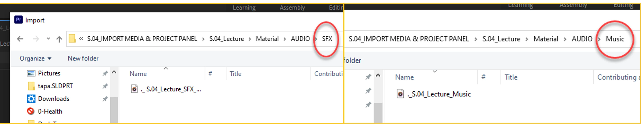Sort by Name column in SFX list
This screenshot has height=124, width=644.
click(138, 74)
